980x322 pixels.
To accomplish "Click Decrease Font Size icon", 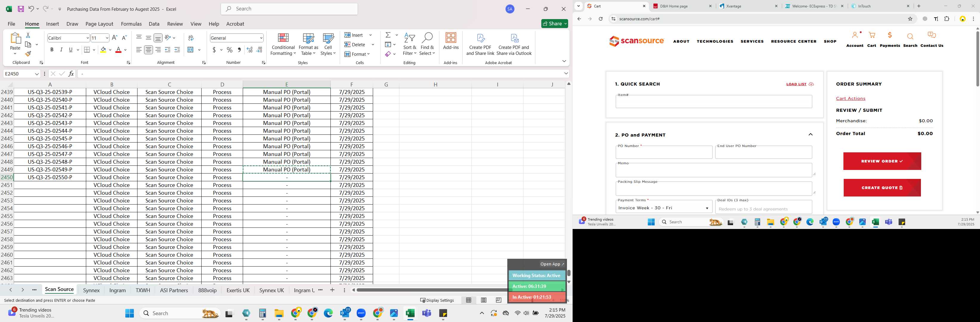I will 124,38.
